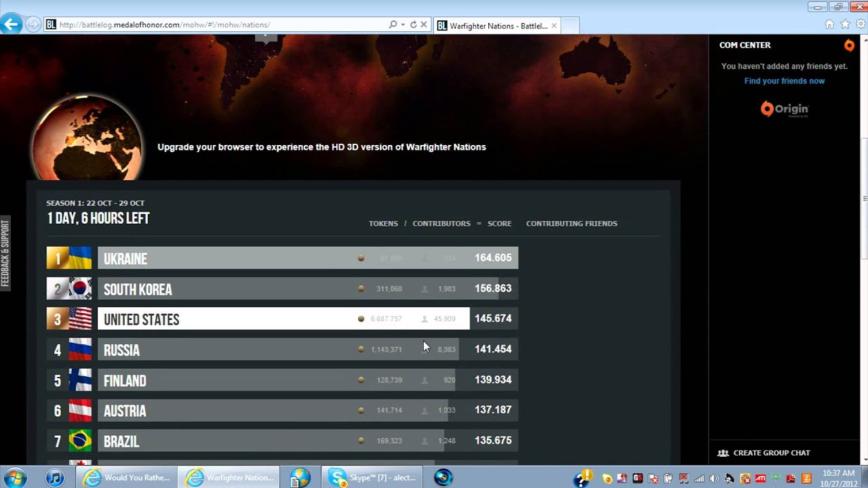Click the help question mark tray icon
Screen dimensions: 868x488
coord(583,479)
